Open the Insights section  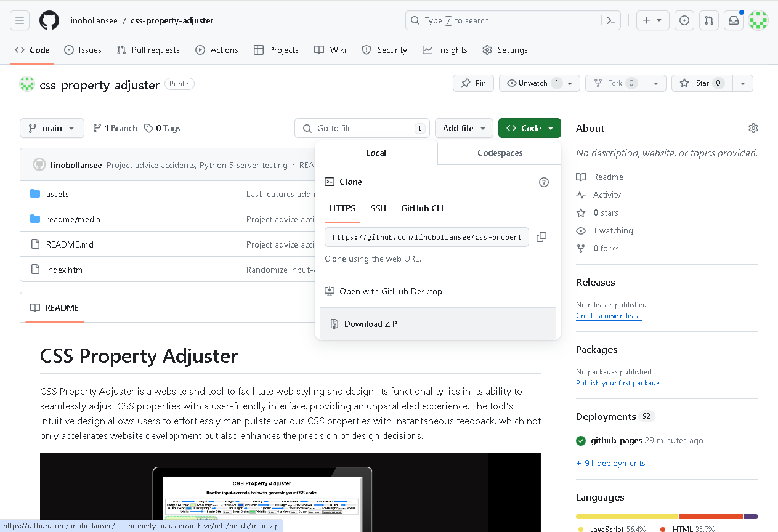click(x=445, y=50)
